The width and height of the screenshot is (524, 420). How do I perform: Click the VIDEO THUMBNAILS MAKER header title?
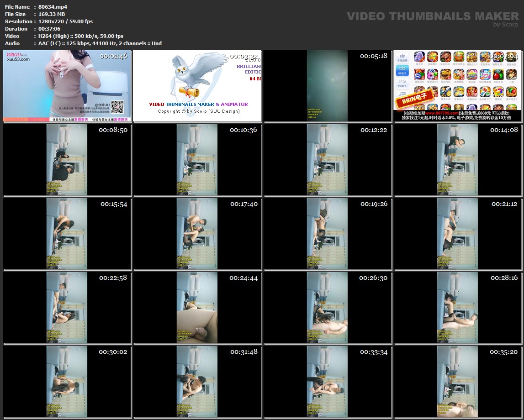point(433,16)
